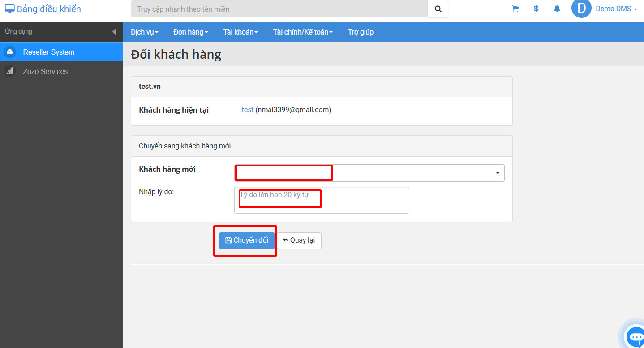This screenshot has width=644, height=348.
Task: Click the Zozo Services sidebar icon
Action: pos(10,71)
